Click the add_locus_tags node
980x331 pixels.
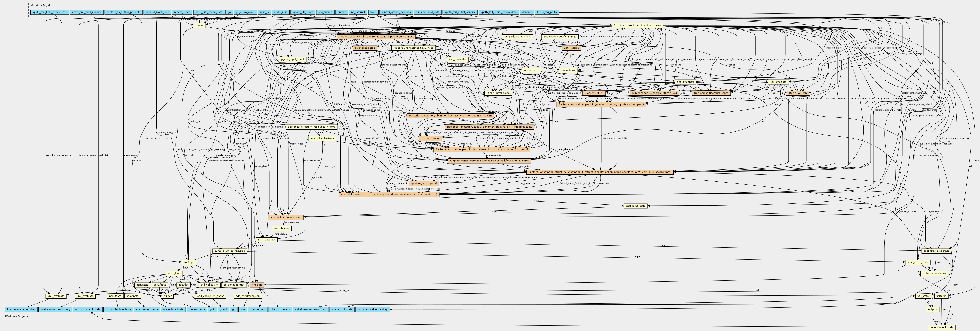pos(635,206)
